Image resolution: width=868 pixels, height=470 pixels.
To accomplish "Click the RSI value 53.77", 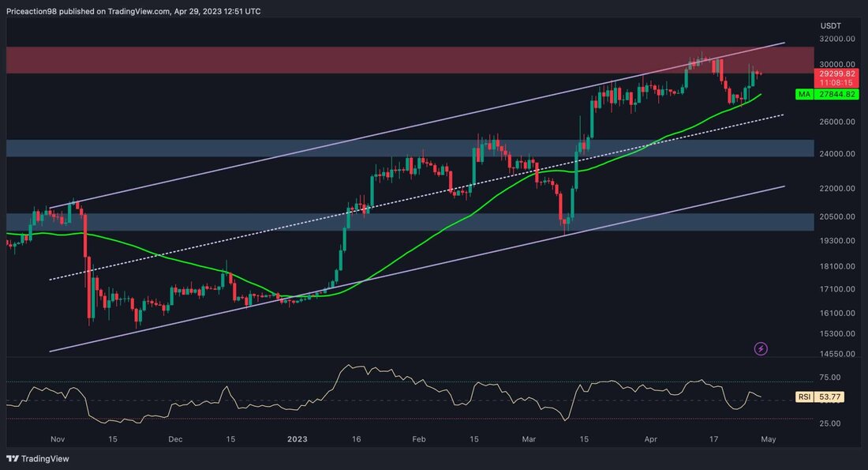I will tap(829, 397).
